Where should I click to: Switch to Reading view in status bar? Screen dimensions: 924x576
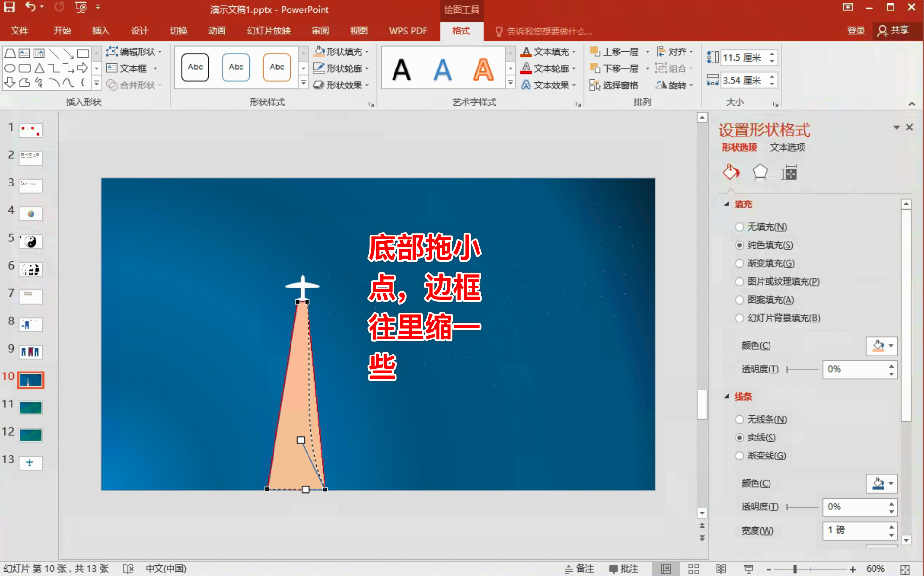coord(721,569)
